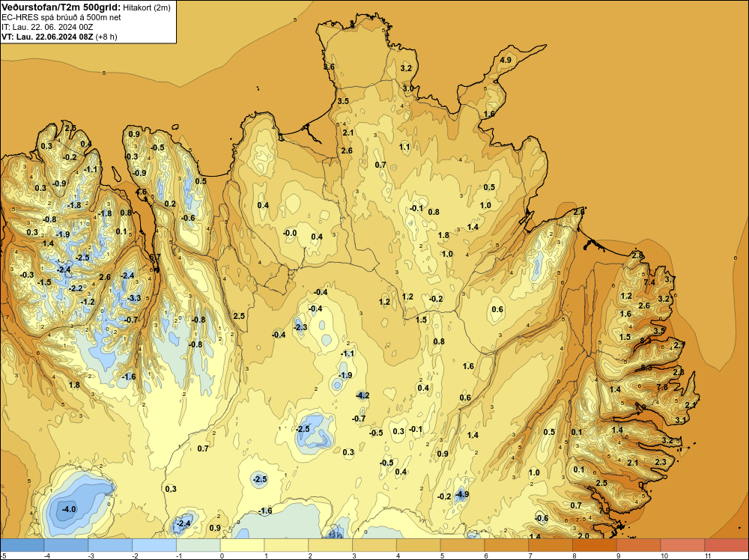Click the temperature value '7.9' on the southeast coast
This screenshot has width=749, height=560.
coord(604,511)
